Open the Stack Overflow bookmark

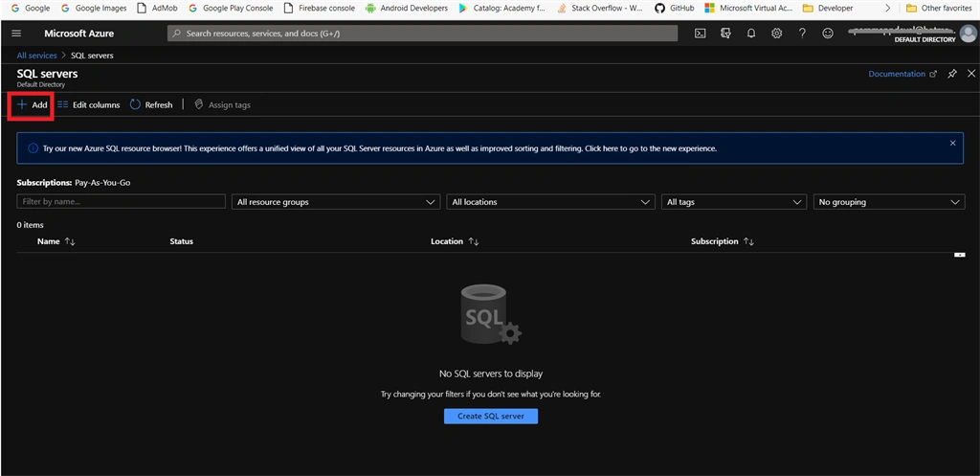coord(600,8)
